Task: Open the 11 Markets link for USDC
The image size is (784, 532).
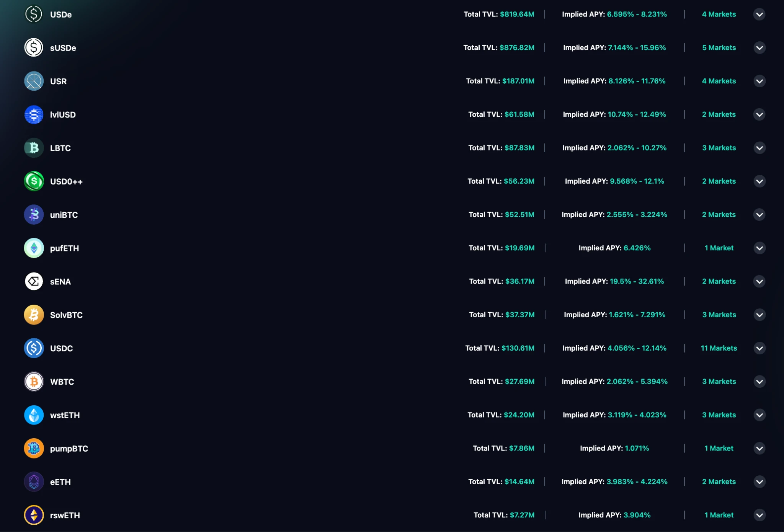Action: [719, 348]
